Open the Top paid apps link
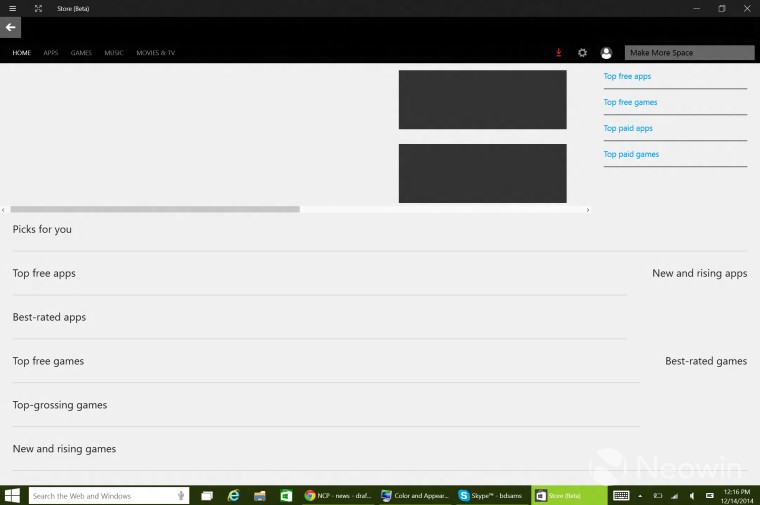 [x=628, y=128]
